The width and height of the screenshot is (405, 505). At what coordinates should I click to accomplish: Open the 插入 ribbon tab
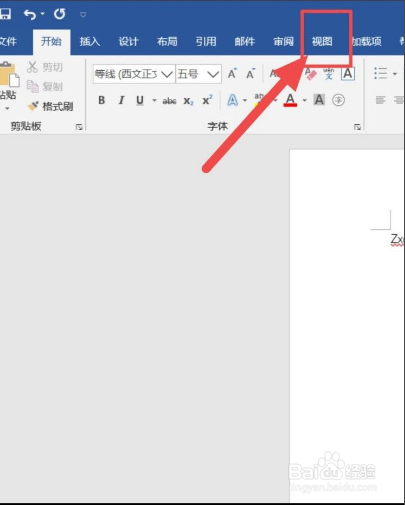click(90, 42)
